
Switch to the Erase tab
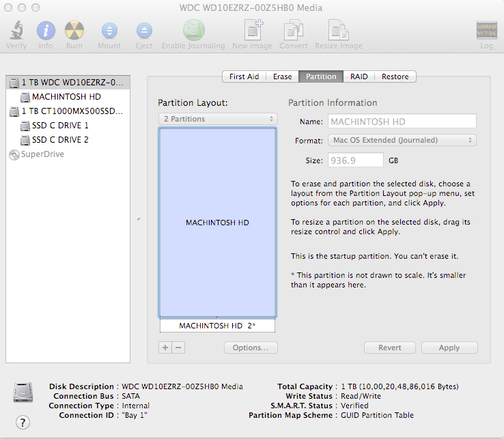(283, 76)
